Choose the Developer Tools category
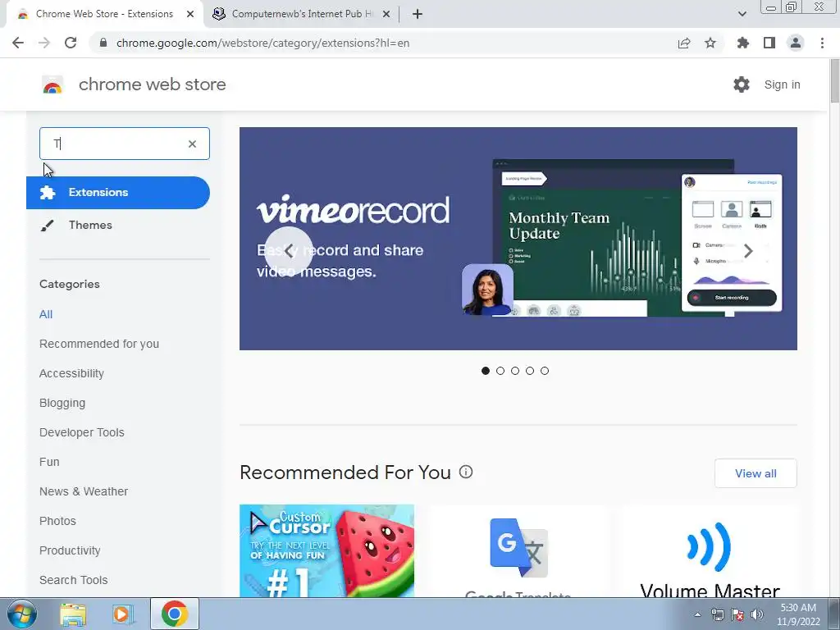The width and height of the screenshot is (840, 630). pos(81,432)
